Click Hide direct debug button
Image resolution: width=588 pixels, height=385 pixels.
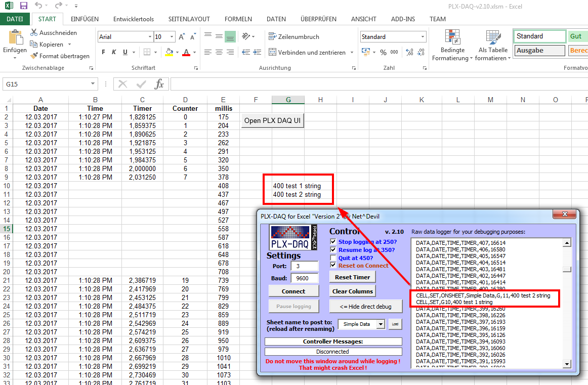point(366,307)
